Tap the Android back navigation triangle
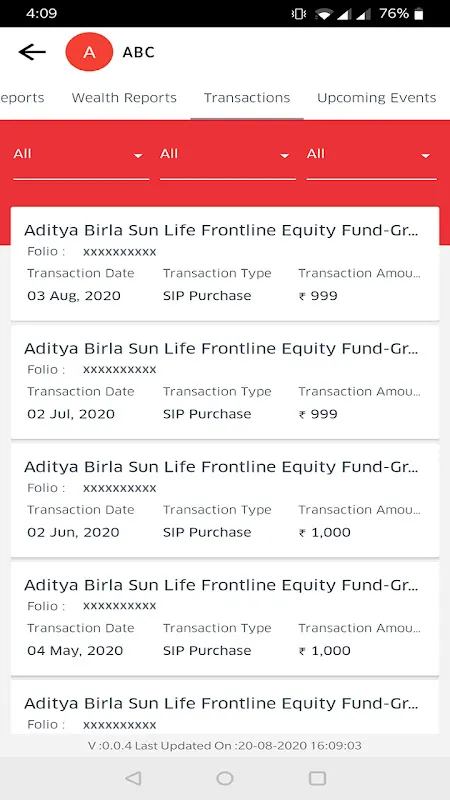 point(133,778)
